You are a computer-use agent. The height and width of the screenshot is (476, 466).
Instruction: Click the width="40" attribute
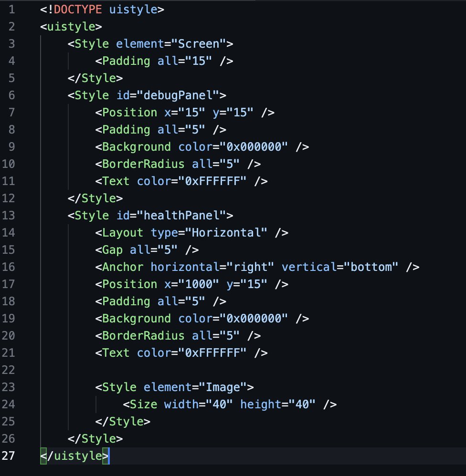(199, 404)
